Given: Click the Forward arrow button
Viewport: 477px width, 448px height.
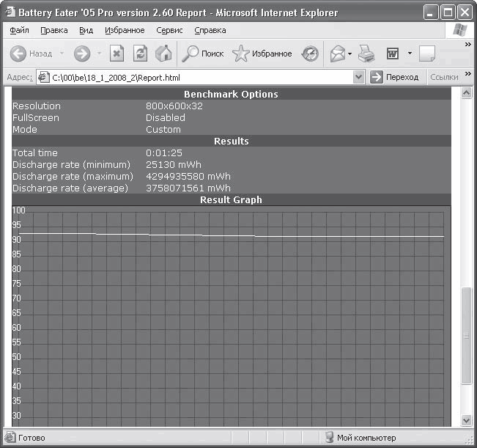Looking at the screenshot, I should (82, 54).
